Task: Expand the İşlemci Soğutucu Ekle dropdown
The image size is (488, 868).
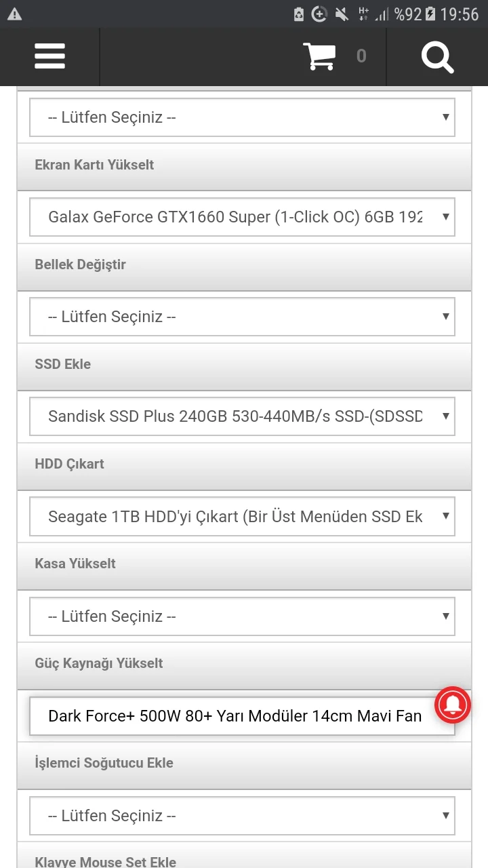Action: coord(242,815)
